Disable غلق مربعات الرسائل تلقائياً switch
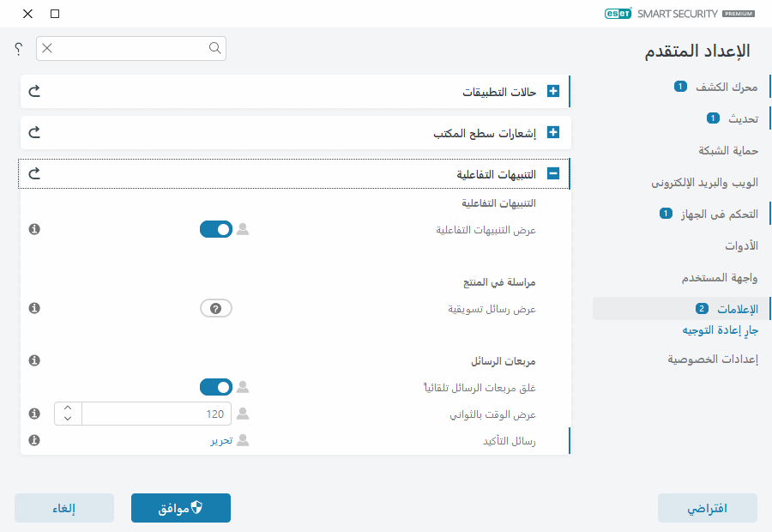 coord(216,388)
